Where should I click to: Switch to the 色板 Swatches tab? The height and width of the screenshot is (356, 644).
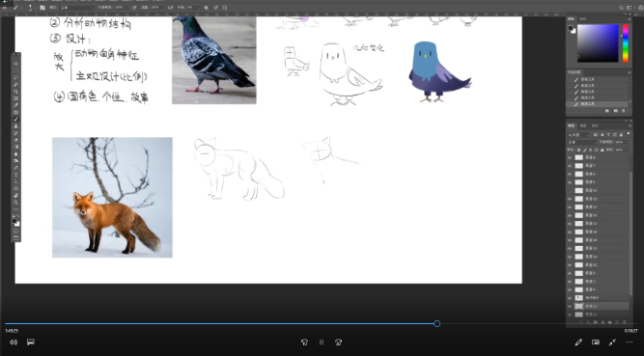click(x=582, y=19)
